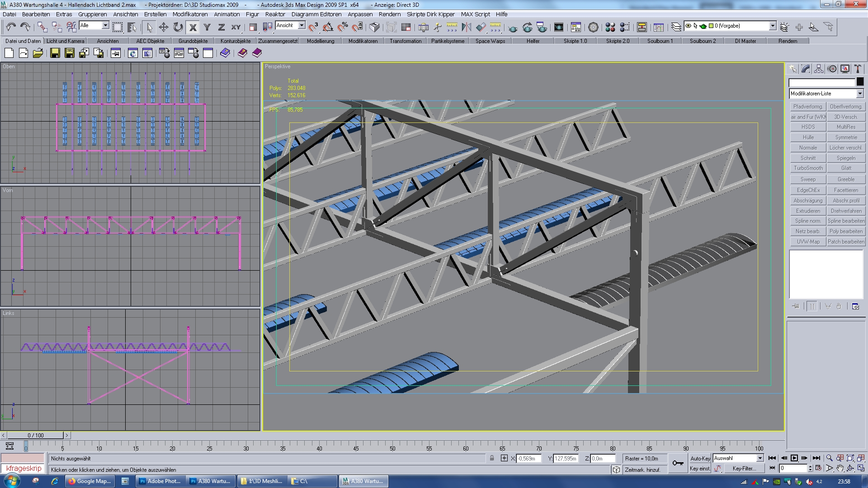The width and height of the screenshot is (868, 488).
Task: Select the Move transform tool
Action: pyautogui.click(x=163, y=27)
